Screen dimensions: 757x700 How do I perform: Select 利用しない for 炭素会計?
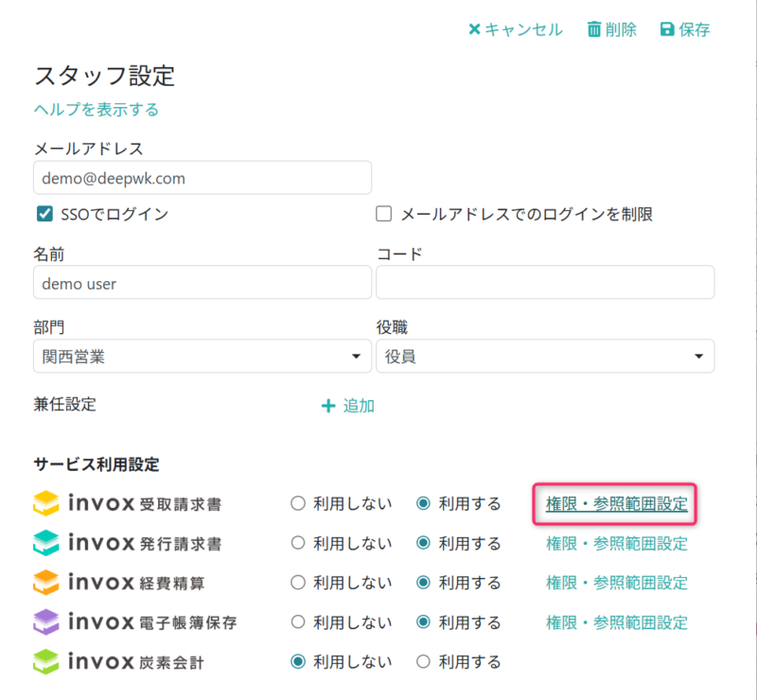pos(298,661)
